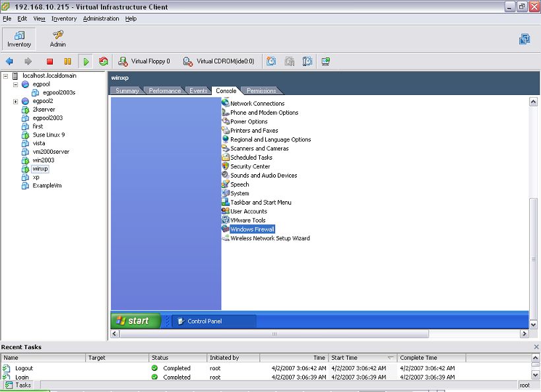Select Wireless Network Setup Wizard item
This screenshot has height=392, width=541.
[266, 238]
